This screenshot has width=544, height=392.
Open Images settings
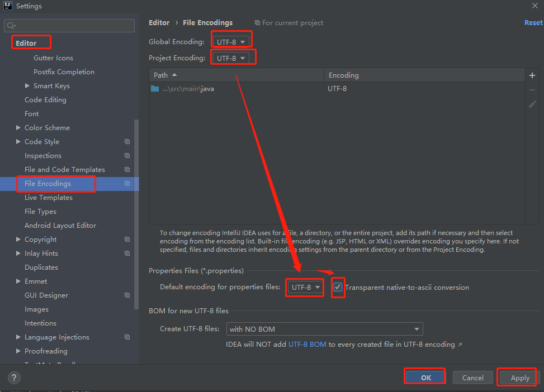pyautogui.click(x=36, y=309)
